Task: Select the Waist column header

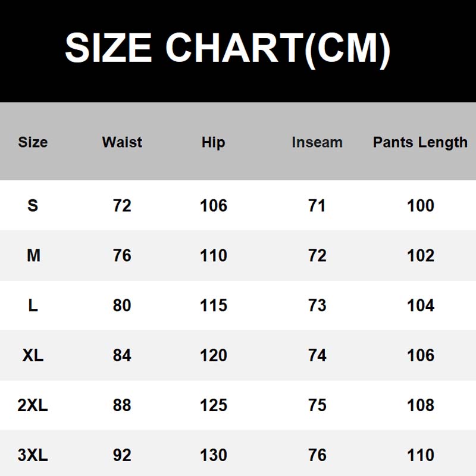Action: tap(122, 142)
